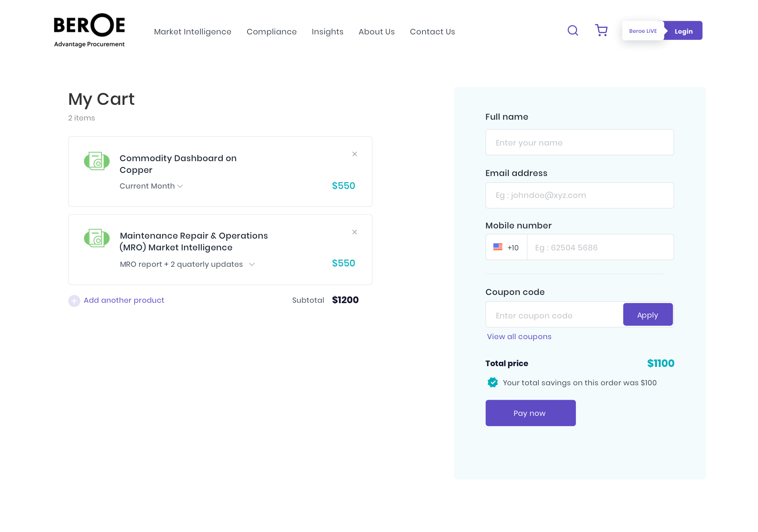Screen dimensions: 758x532
Task: Click the MRO report product icon
Action: coord(97,238)
